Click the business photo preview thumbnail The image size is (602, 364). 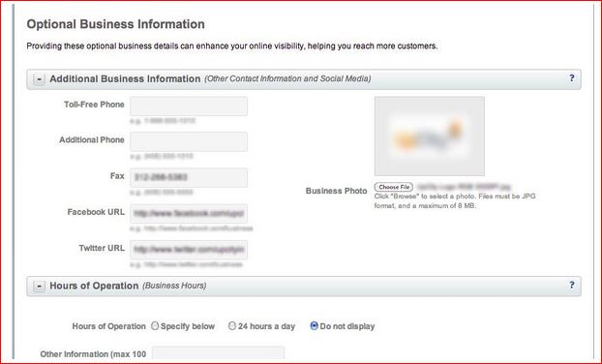[429, 136]
